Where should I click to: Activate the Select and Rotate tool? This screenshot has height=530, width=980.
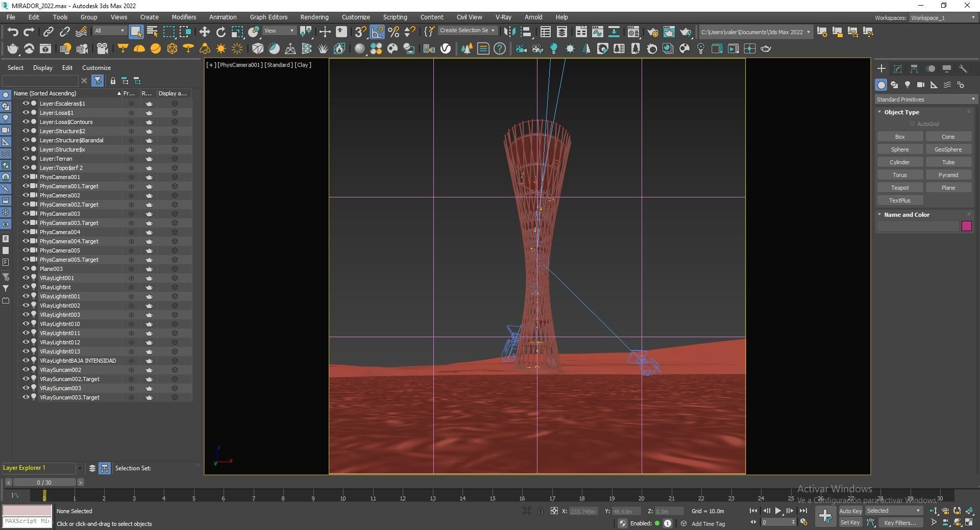[220, 32]
